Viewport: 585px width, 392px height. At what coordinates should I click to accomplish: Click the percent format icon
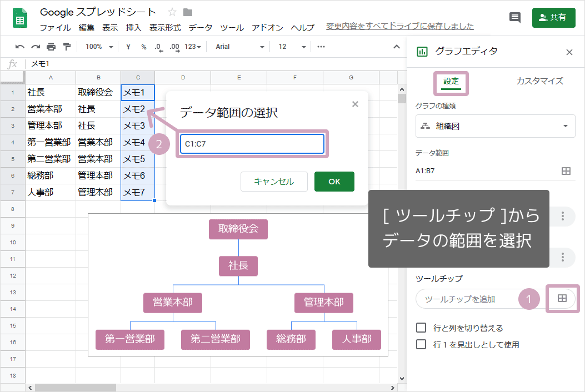144,47
